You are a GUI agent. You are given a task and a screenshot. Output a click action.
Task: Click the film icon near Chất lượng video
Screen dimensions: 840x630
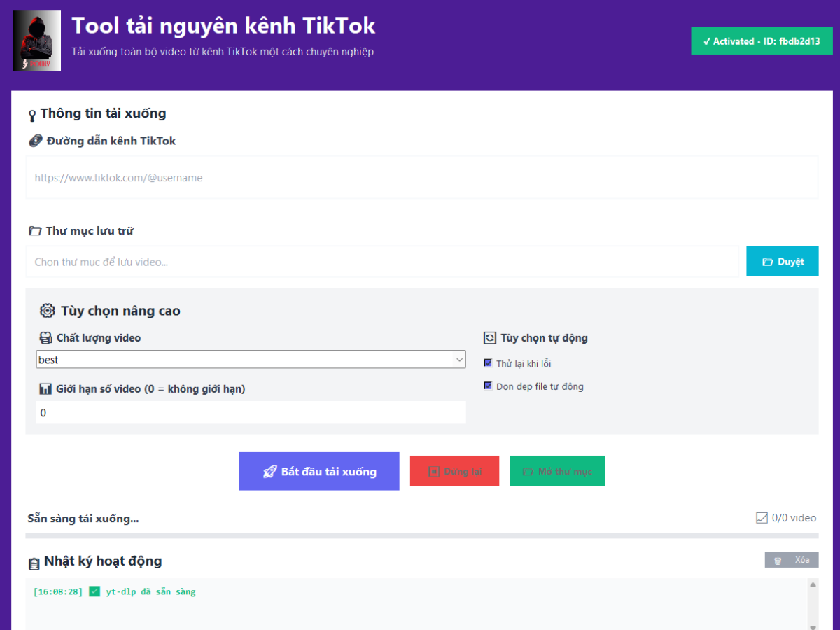click(x=45, y=337)
